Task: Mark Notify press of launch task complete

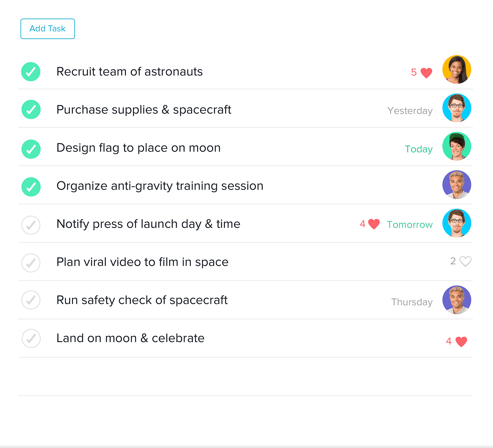Action: pyautogui.click(x=31, y=225)
